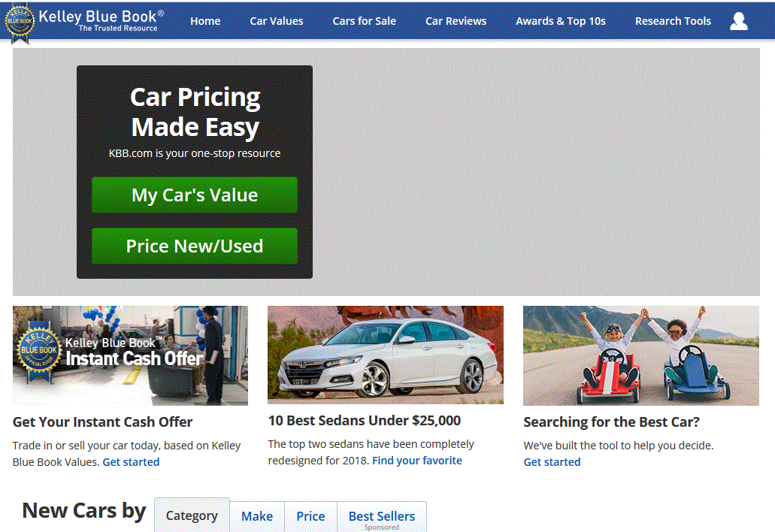Open the Research Tools menu
The height and width of the screenshot is (532, 775).
(673, 21)
